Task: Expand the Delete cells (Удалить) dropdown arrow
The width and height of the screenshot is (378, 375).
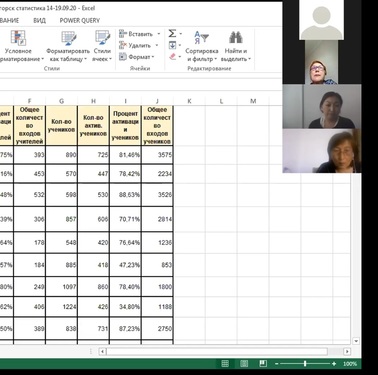Action: [157, 45]
